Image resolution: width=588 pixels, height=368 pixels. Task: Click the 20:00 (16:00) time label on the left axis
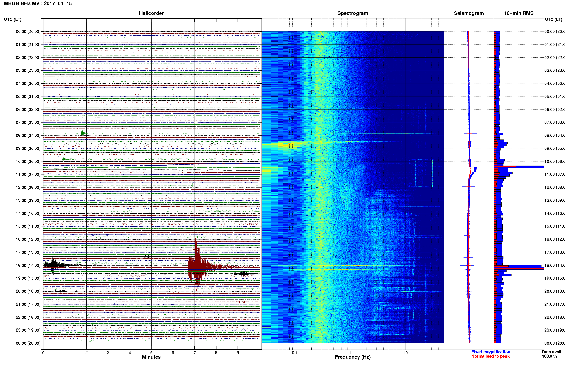pos(28,291)
